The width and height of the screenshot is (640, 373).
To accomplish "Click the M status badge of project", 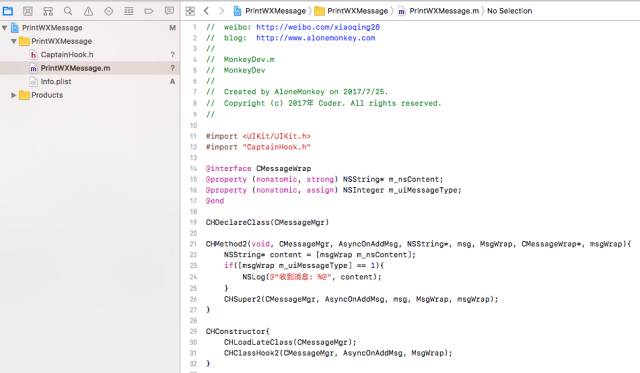I will 172,28.
